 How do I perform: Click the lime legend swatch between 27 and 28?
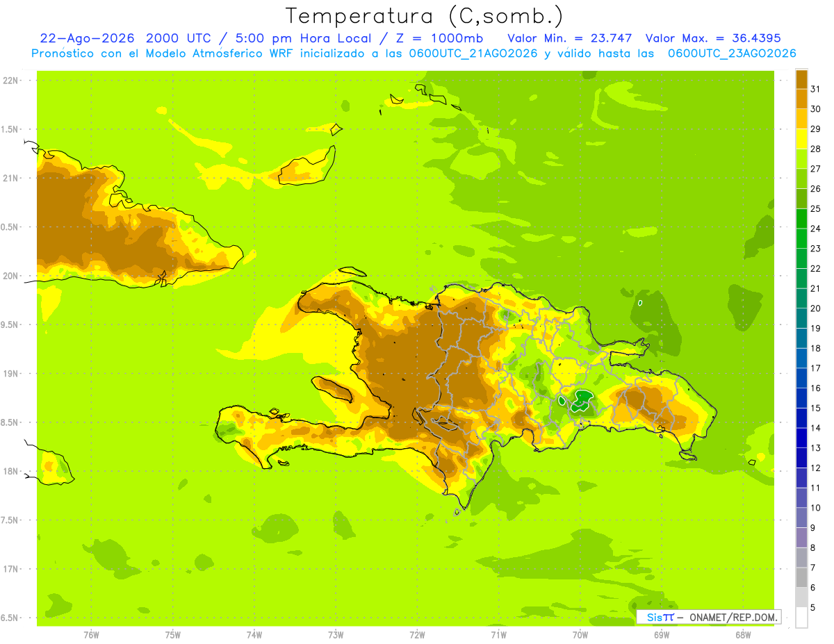click(x=801, y=159)
